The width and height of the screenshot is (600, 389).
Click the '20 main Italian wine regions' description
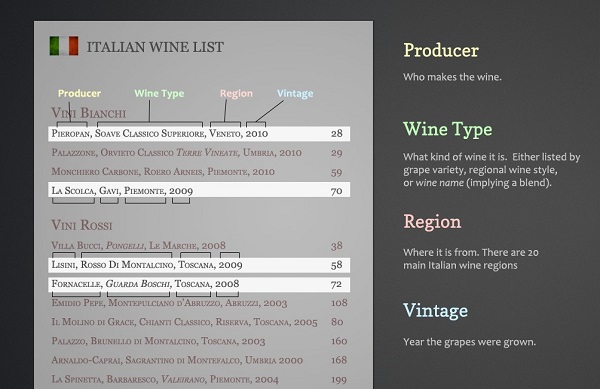point(471,259)
